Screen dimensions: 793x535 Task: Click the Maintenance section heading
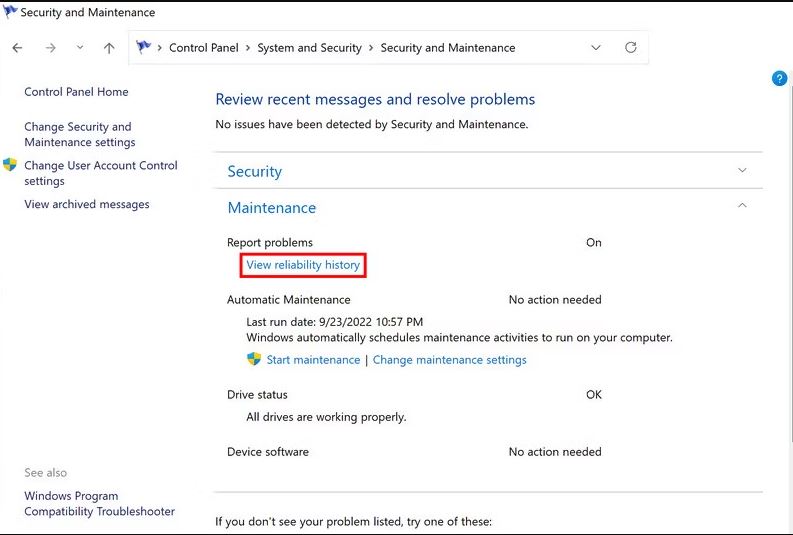pos(272,208)
